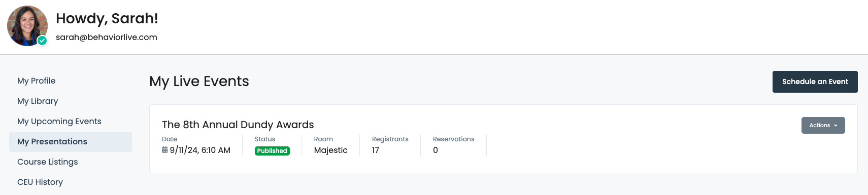The width and height of the screenshot is (868, 195).
Task: Click the calendar icon beside event date
Action: (164, 150)
